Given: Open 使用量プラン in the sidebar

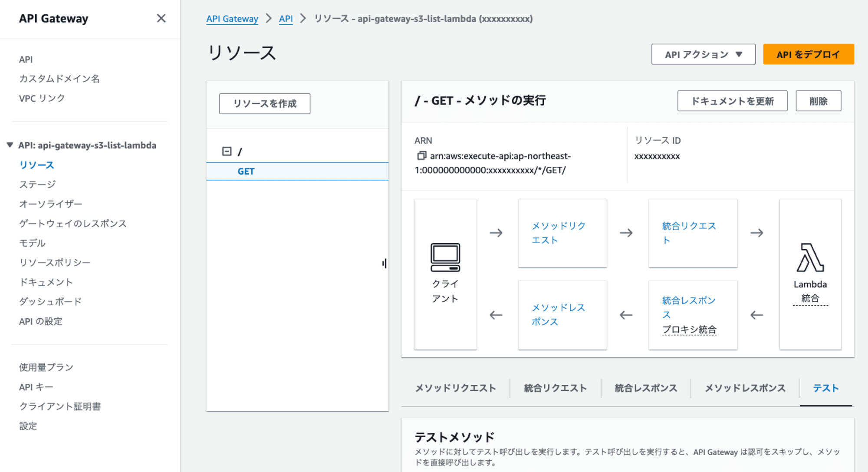Looking at the screenshot, I should click(x=46, y=367).
